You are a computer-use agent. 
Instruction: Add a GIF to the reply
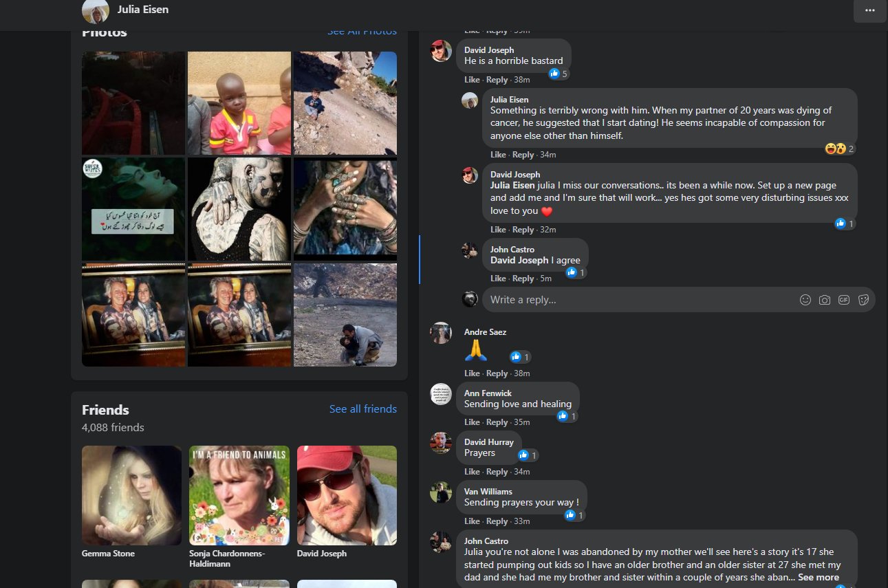844,300
